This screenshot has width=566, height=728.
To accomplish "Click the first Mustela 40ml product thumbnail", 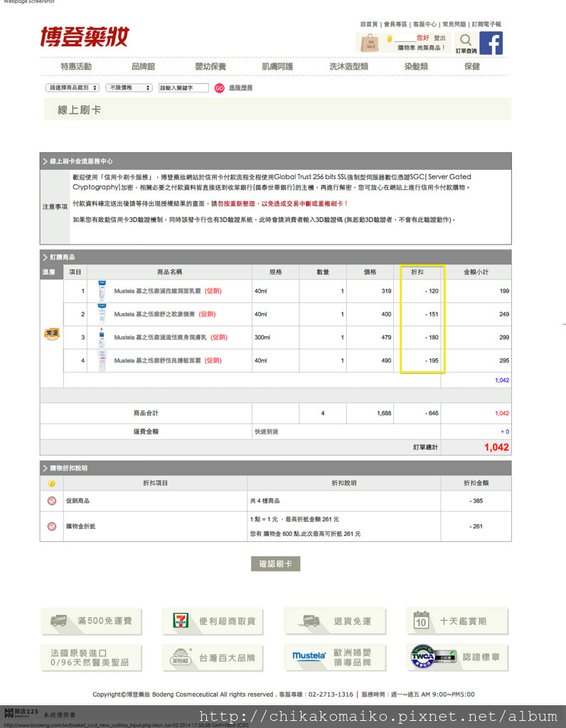I will pos(102,291).
